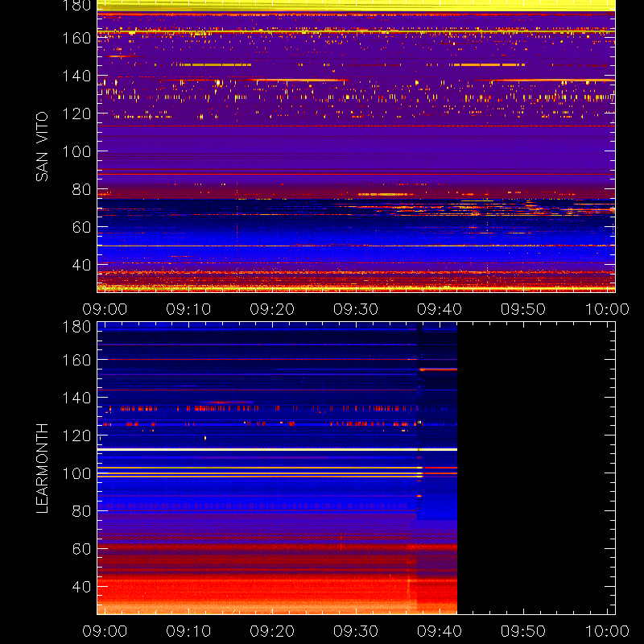Click 10:00 time label under SAN VITO plot
This screenshot has height=644, width=644.
[607, 309]
